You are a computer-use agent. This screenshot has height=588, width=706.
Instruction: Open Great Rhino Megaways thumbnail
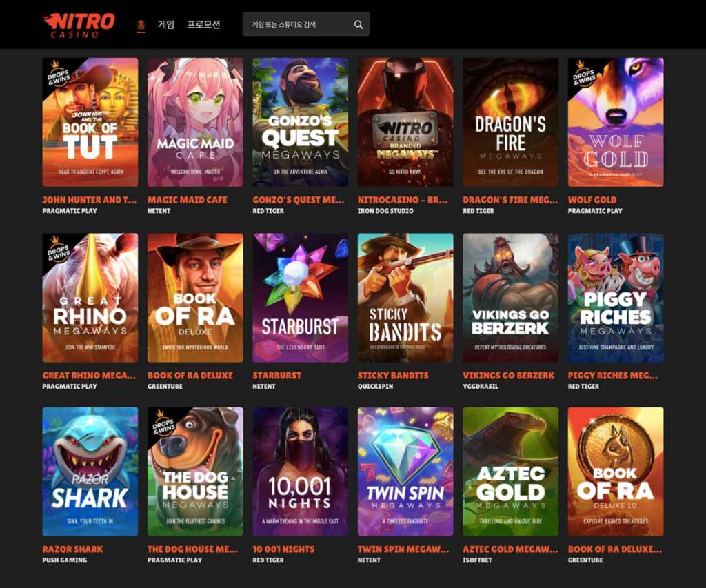90,298
